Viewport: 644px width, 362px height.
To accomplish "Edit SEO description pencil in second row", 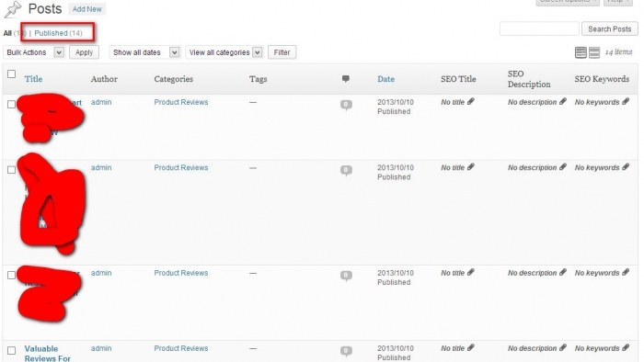I will tap(563, 167).
